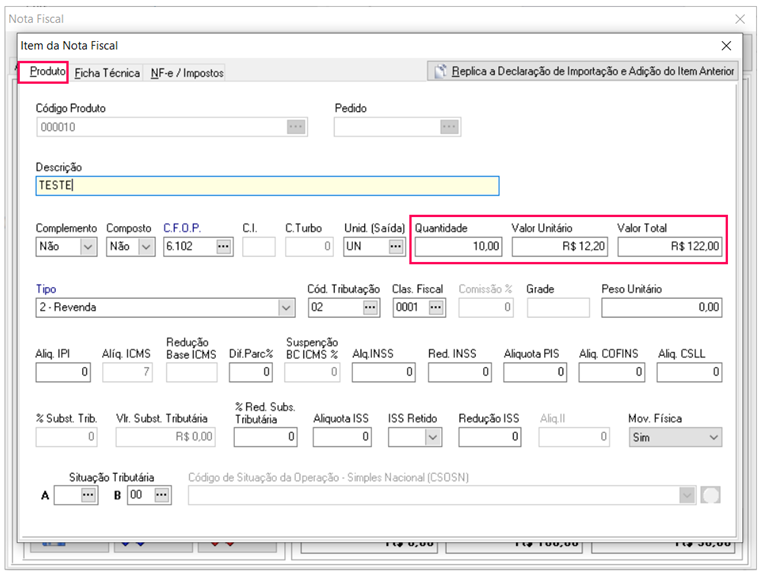763x575 pixels.
Task: Expand the Complemento dropdown
Action: click(87, 247)
